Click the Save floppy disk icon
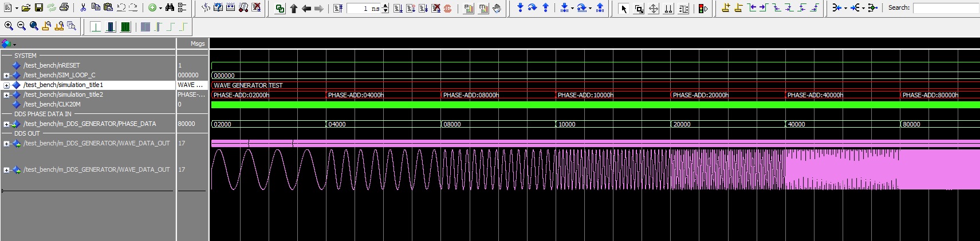The image size is (980, 241). (x=39, y=8)
